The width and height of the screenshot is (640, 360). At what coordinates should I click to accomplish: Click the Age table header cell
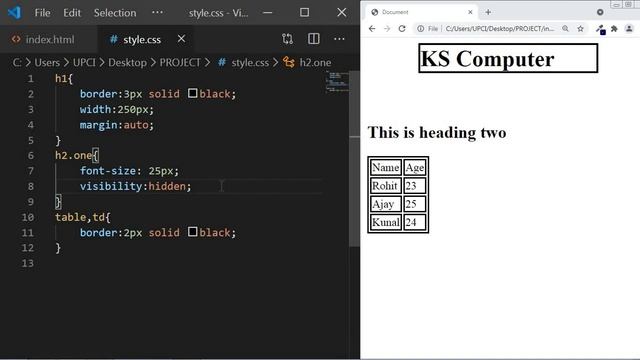415,167
